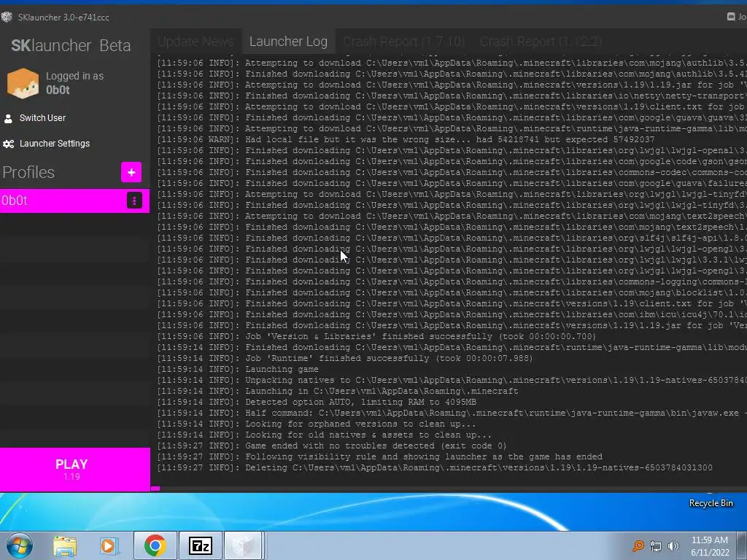The height and width of the screenshot is (560, 747).
Task: Click 'Game ended with no troubles detected' line
Action: (332, 446)
